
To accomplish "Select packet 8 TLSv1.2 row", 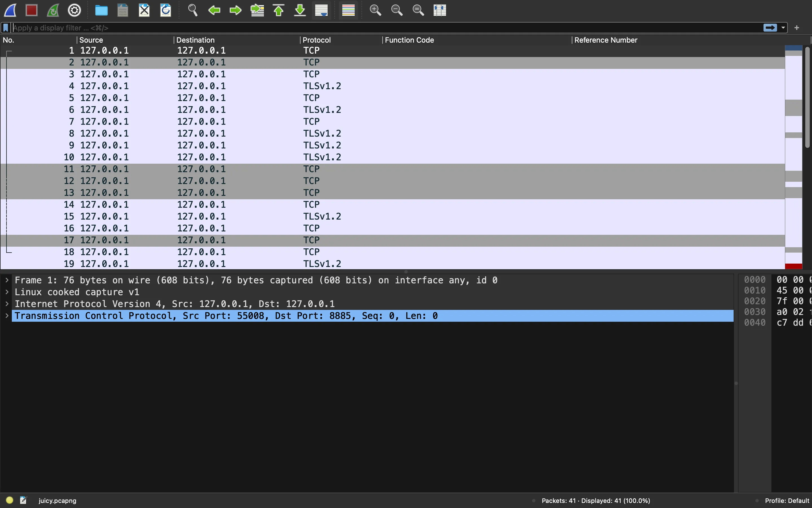I will click(392, 134).
